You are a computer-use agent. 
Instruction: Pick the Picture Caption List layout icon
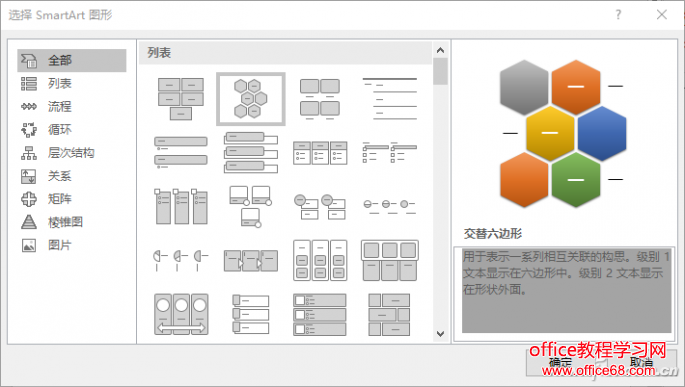[x=320, y=99]
